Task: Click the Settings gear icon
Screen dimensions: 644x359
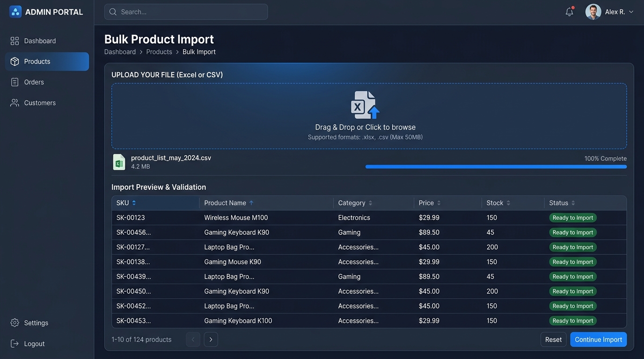Action: click(15, 323)
